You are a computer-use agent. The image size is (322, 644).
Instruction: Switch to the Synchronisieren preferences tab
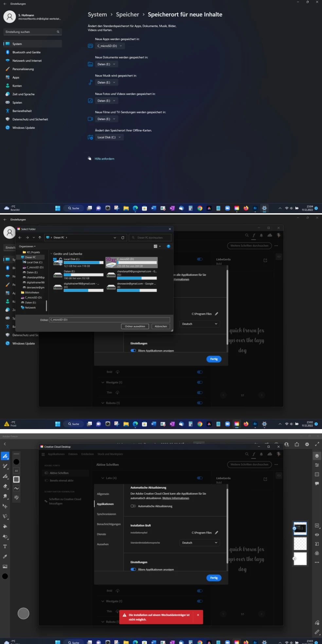[106, 514]
